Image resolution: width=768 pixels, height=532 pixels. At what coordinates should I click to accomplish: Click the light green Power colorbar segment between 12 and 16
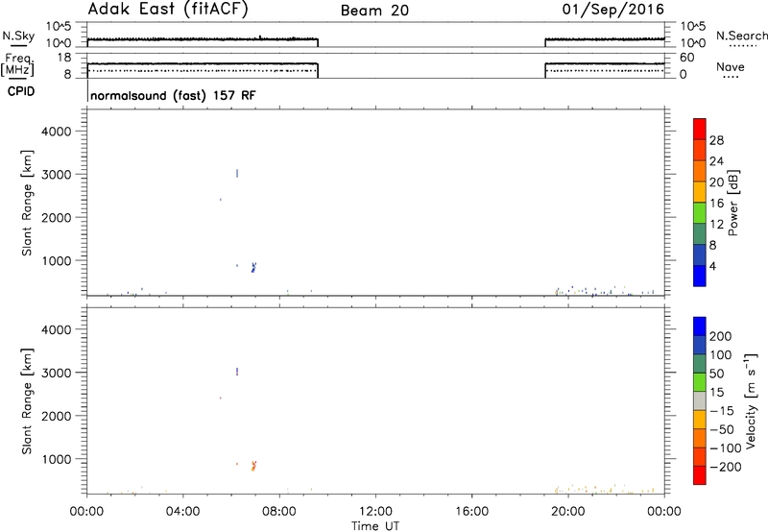tap(700, 213)
